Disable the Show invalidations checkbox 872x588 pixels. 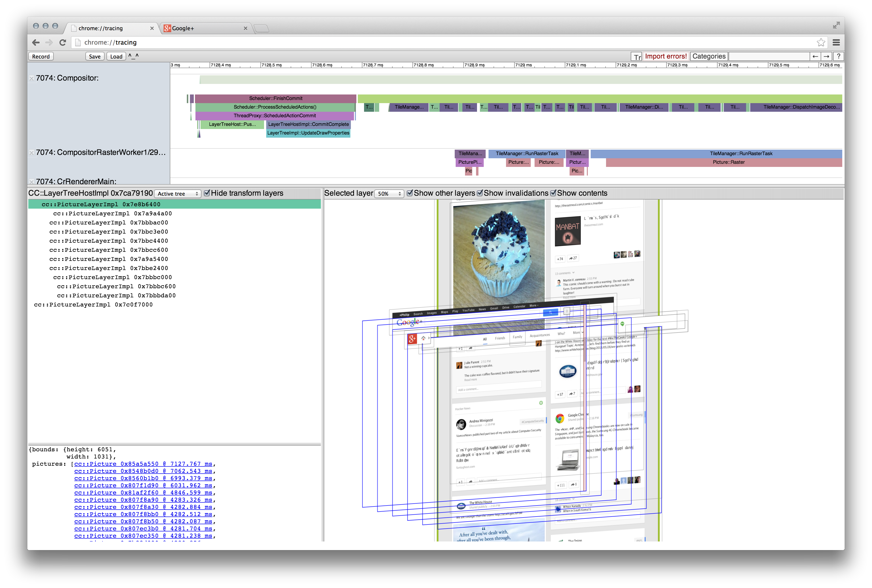(480, 193)
